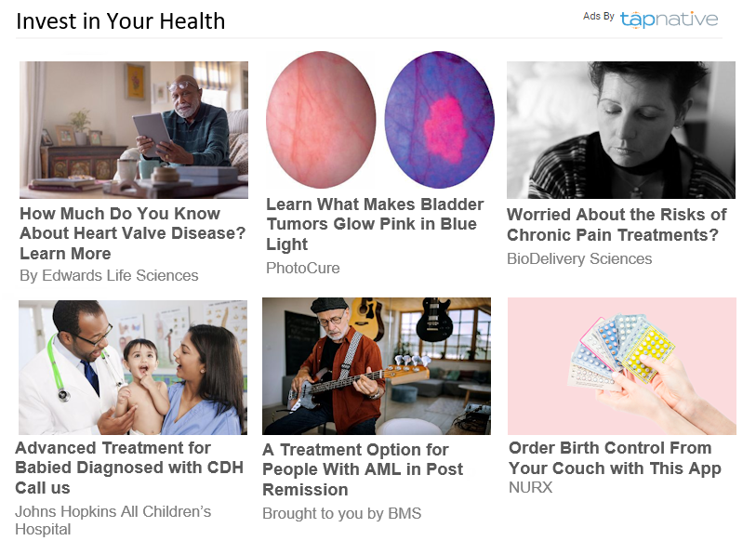The image size is (756, 554).
Task: Click the bladder tumor blue light image
Action: 380,120
